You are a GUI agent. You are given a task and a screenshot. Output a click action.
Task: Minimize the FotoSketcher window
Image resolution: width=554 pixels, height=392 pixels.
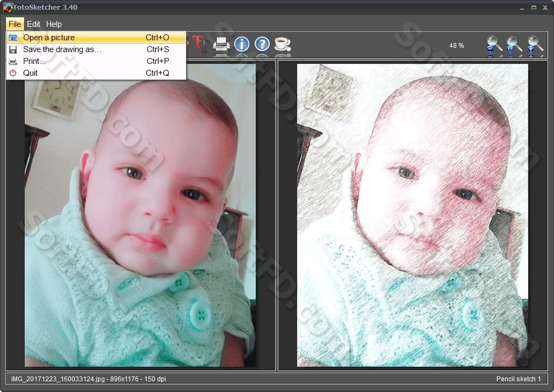click(x=522, y=8)
